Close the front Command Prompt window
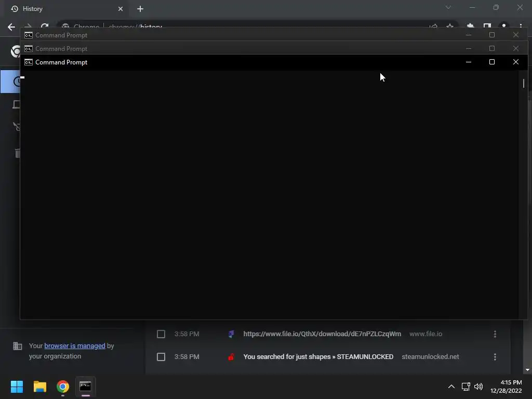This screenshot has width=532, height=399. (516, 62)
